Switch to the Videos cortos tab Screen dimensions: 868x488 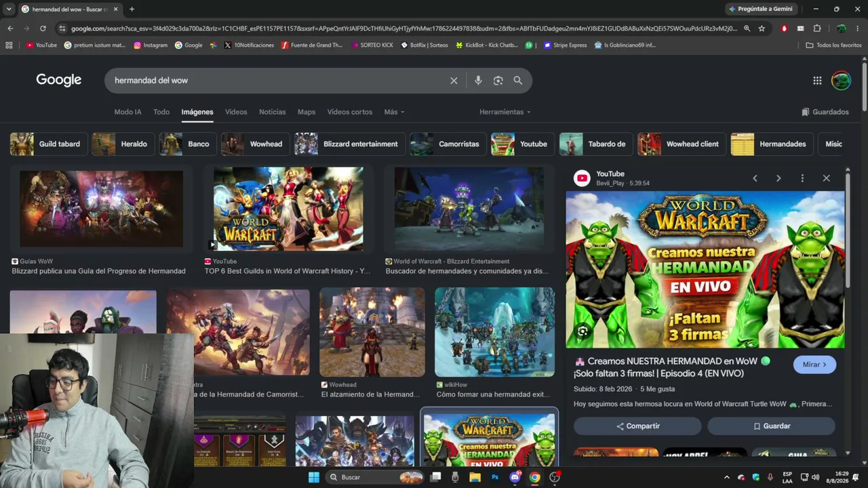point(350,112)
